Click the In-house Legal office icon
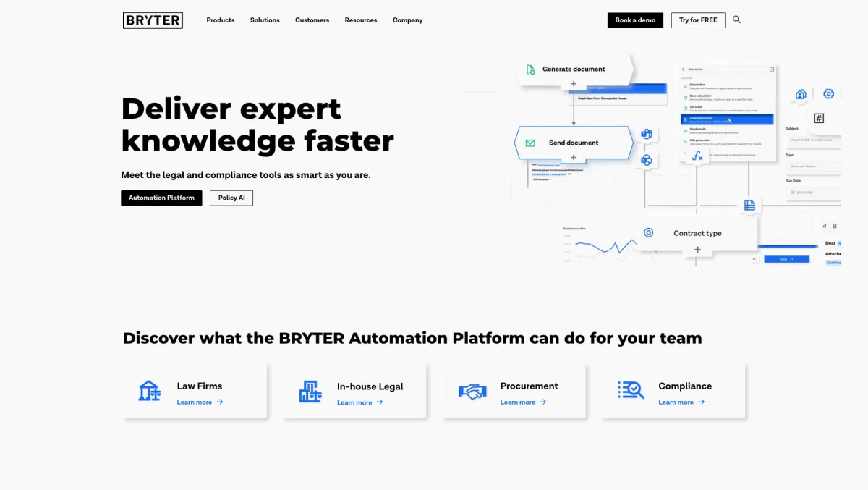 click(310, 392)
